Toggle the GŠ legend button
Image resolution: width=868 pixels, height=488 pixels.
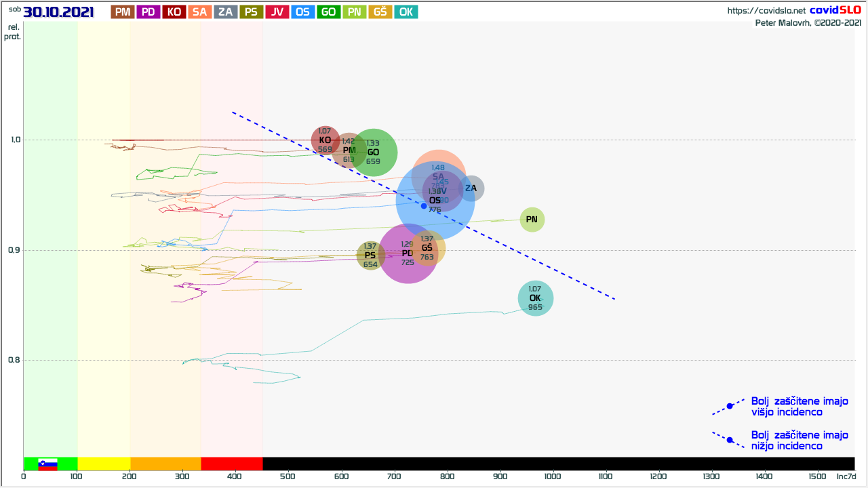380,12
